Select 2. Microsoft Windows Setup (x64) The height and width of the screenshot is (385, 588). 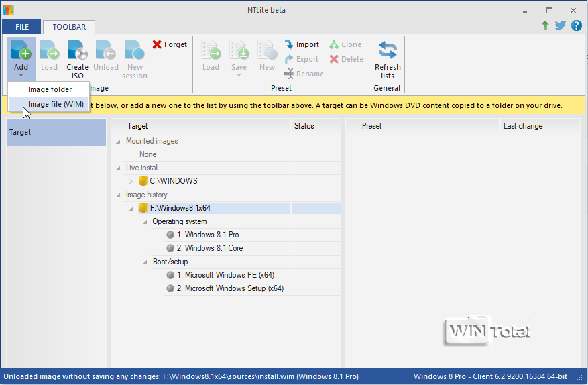click(x=230, y=288)
